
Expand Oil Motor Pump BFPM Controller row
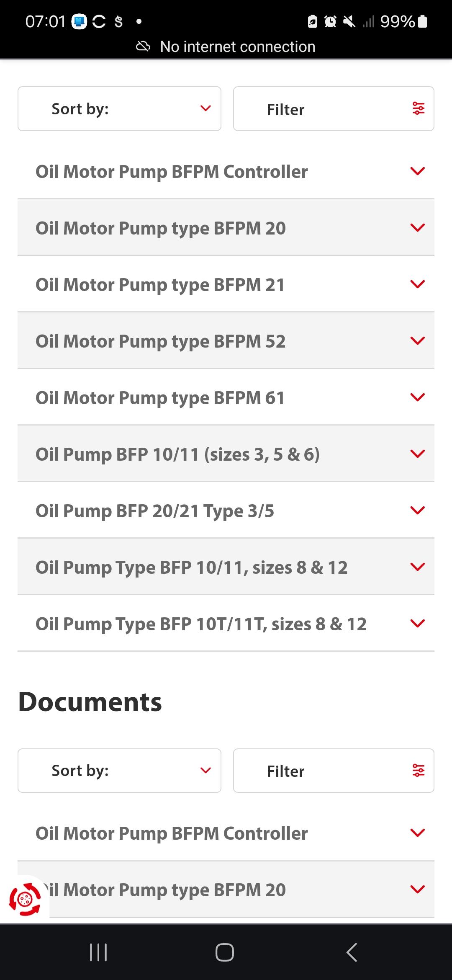point(226,171)
